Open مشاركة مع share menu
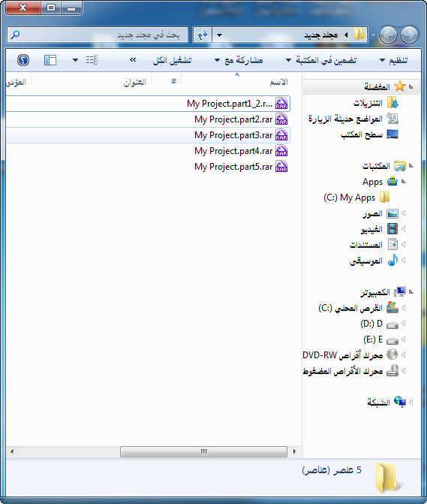This screenshot has height=504, width=427. coord(239,60)
